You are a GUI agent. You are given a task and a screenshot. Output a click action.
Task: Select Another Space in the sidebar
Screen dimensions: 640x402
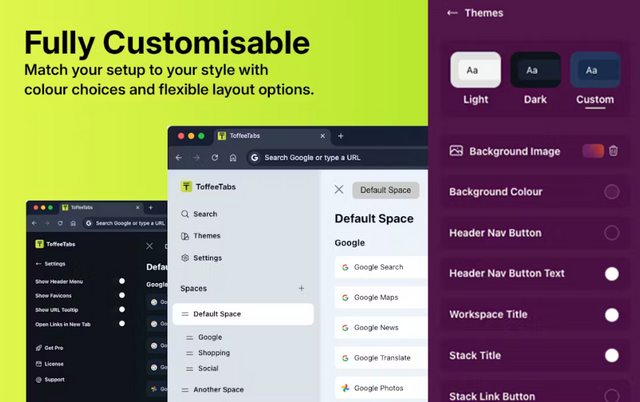[218, 389]
